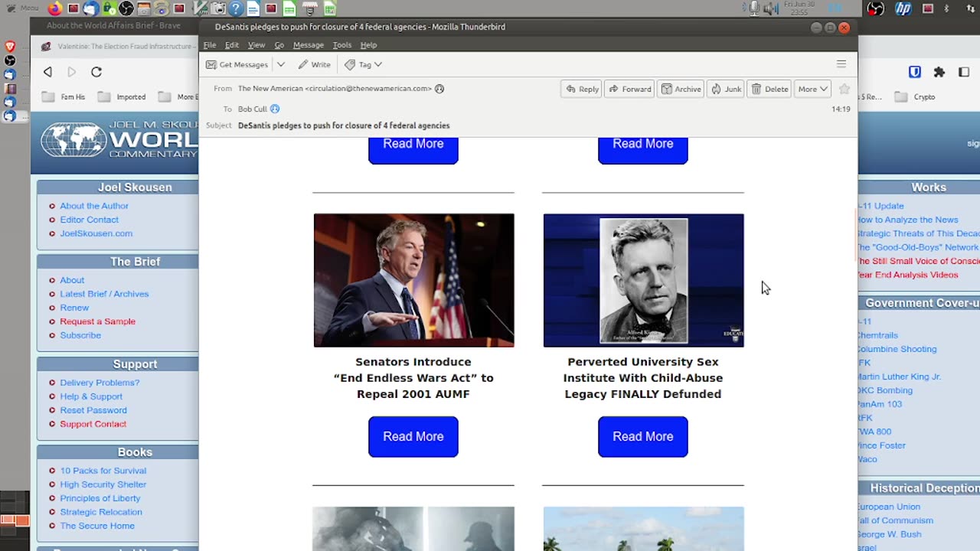Viewport: 980px width, 551px height.
Task: Open the Crypto bookmark folder
Action: coord(916,97)
